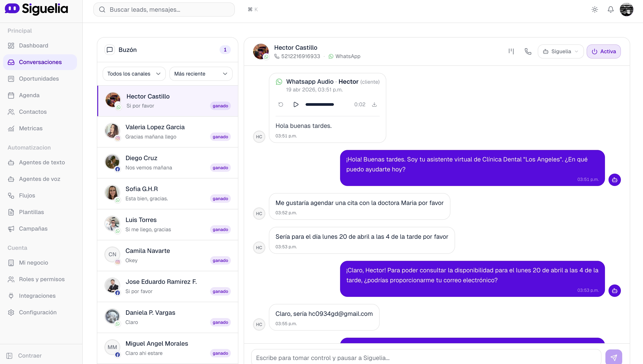Go to the Dashboard section
The height and width of the screenshot is (364, 643).
34,45
